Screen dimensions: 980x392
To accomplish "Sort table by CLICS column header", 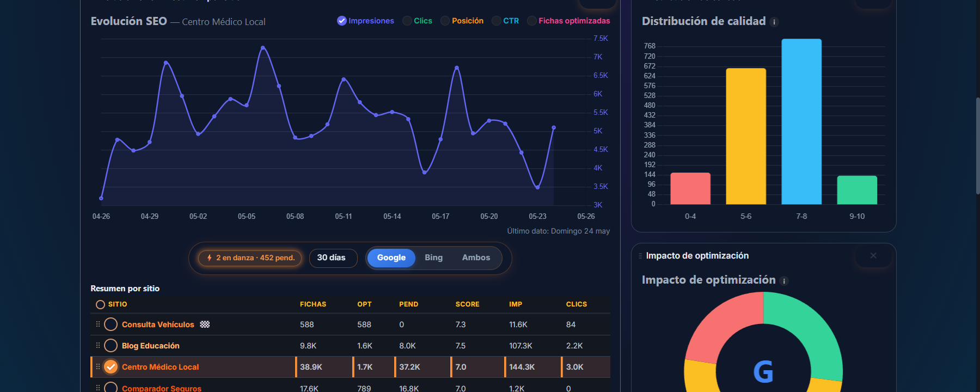I will pos(577,304).
